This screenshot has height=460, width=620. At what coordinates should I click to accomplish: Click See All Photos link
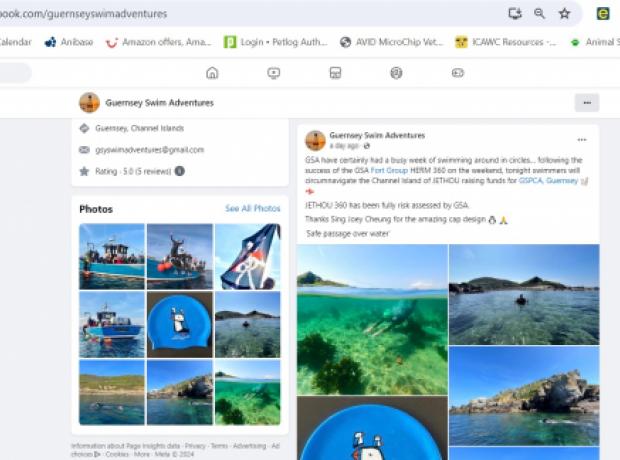click(253, 208)
